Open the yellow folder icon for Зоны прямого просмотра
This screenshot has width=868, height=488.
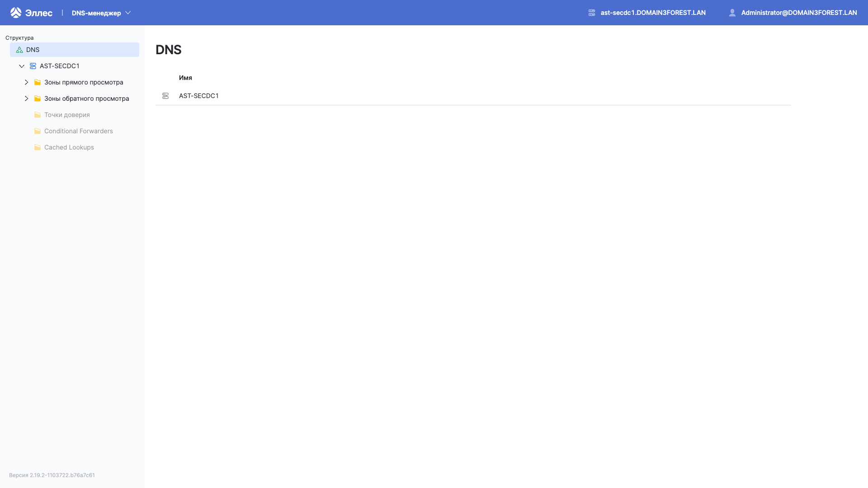tap(37, 82)
